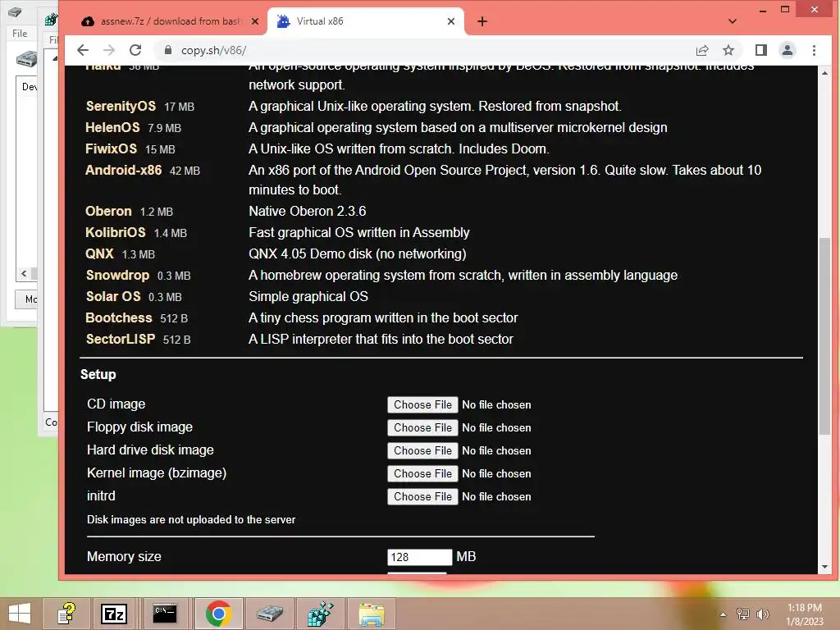The height and width of the screenshot is (630, 840).
Task: Click the address bar URL copy.sh/v86/
Action: coord(214,50)
